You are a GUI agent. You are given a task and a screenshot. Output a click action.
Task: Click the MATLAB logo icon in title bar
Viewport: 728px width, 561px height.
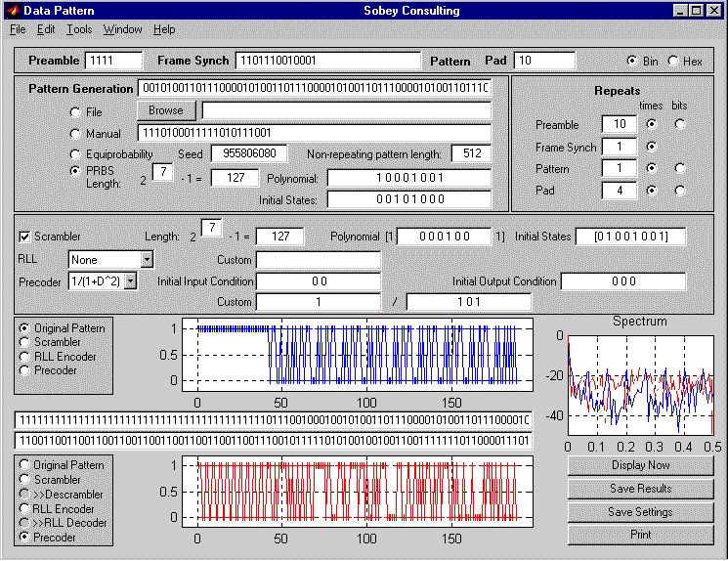(14, 10)
